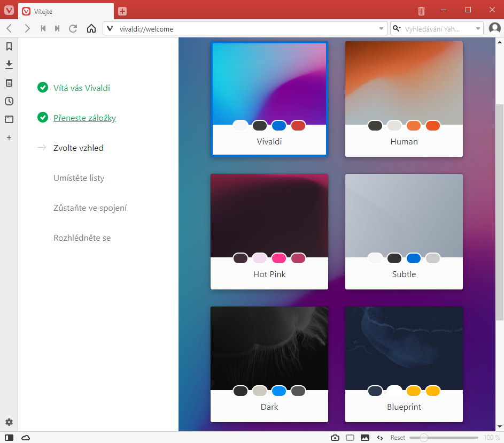The image size is (504, 443).
Task: Choose the Vivaldi theme card
Action: 269,99
